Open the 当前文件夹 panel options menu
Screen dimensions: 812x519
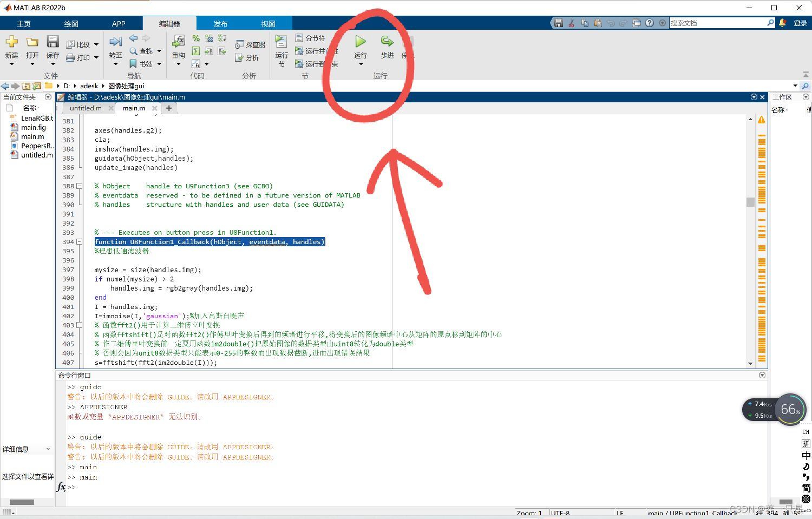[48, 97]
